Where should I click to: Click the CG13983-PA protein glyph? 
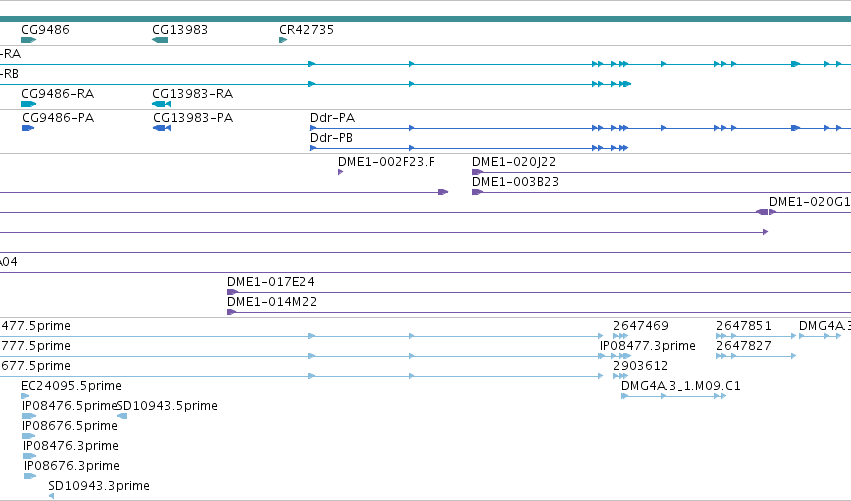pos(162,128)
